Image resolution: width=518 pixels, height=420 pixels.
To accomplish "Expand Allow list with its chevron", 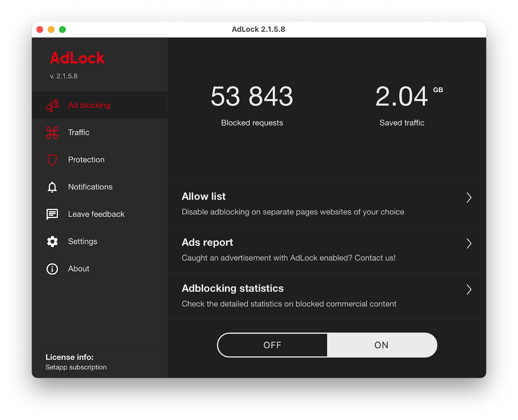I will (469, 197).
